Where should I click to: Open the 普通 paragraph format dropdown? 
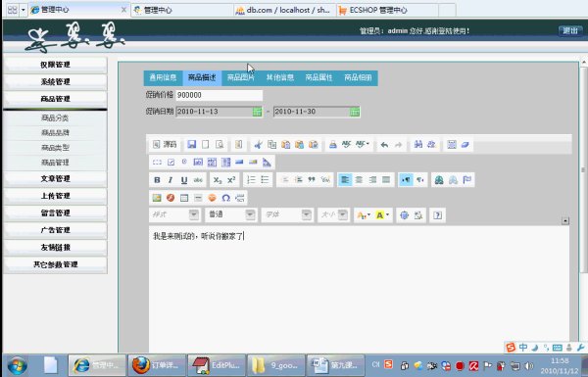pos(230,214)
